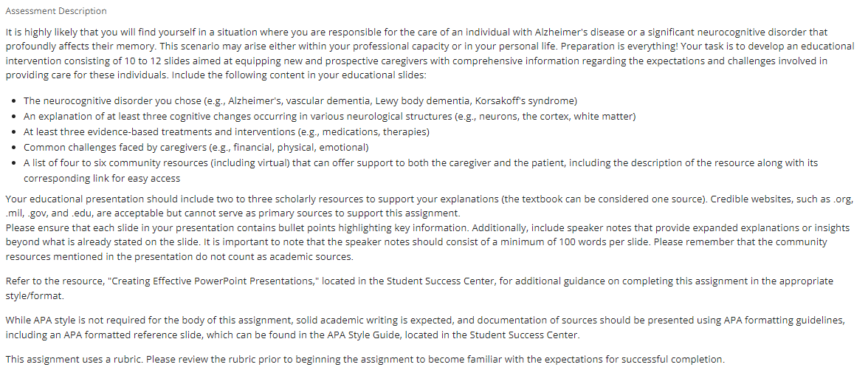Click the bullet about three cognitive changes
Viewport: 868px width, 370px height.
click(329, 117)
